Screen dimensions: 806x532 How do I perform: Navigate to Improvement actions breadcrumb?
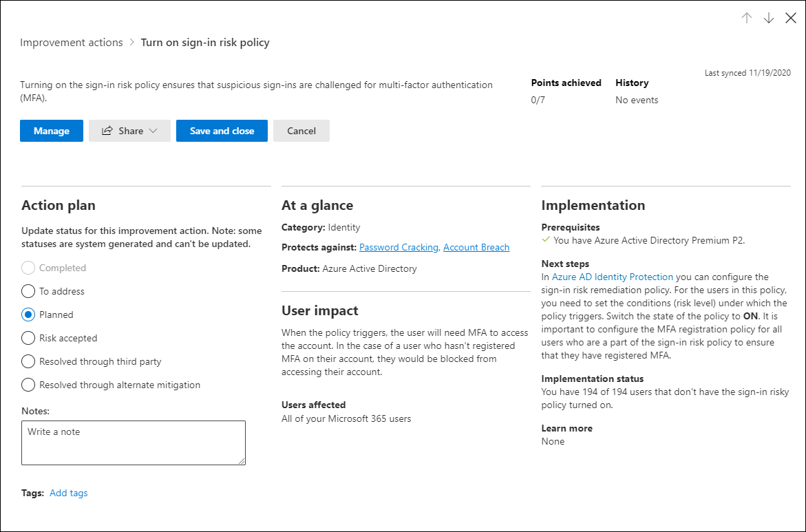[x=72, y=42]
